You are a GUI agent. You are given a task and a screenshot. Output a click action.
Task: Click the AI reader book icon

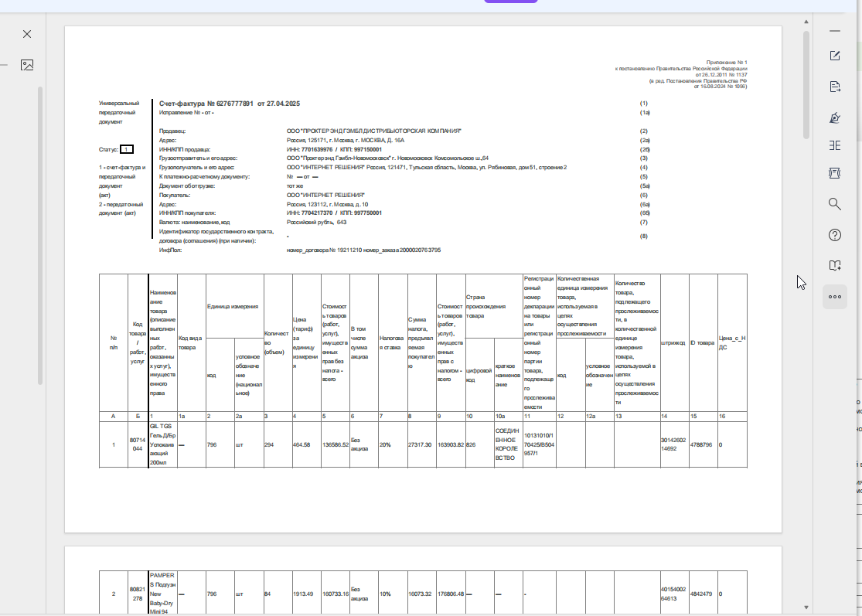(834, 265)
